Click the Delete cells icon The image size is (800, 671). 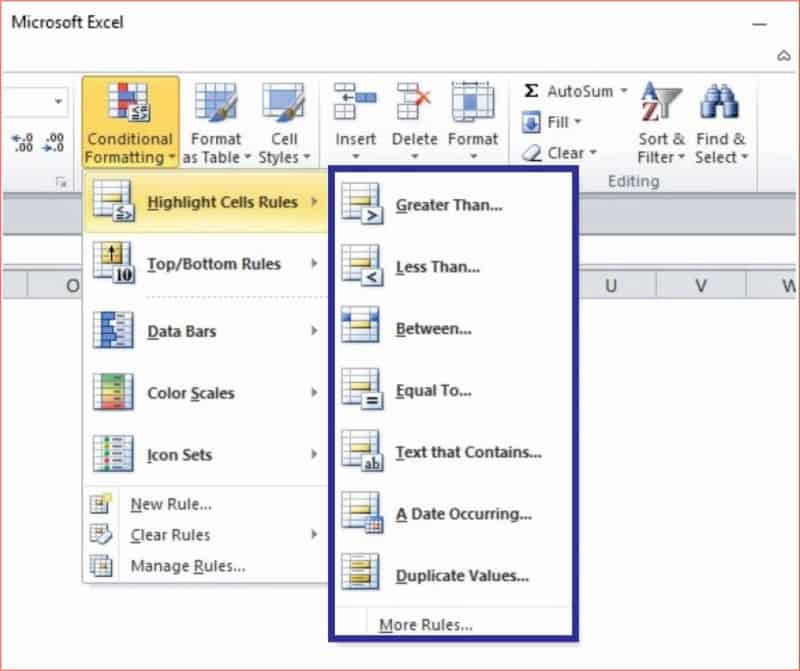414,102
